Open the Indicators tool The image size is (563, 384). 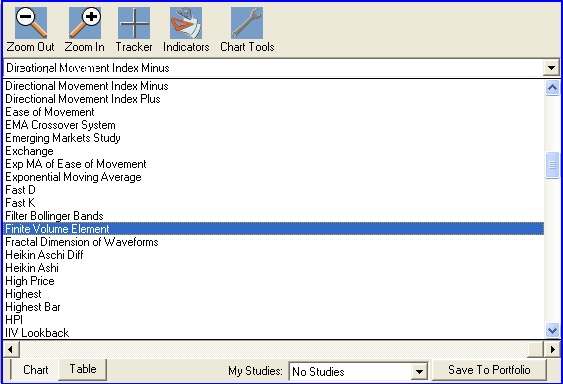coord(186,23)
